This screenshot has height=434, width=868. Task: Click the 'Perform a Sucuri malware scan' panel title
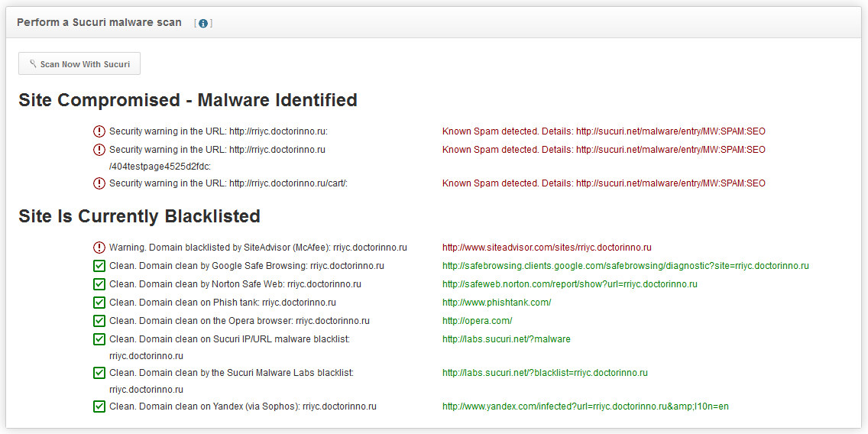pyautogui.click(x=99, y=23)
